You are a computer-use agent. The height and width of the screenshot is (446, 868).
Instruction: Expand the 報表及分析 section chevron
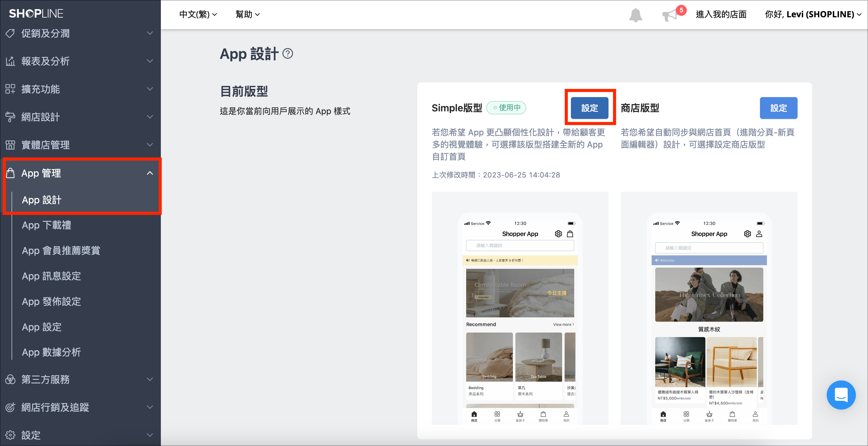pyautogui.click(x=150, y=61)
